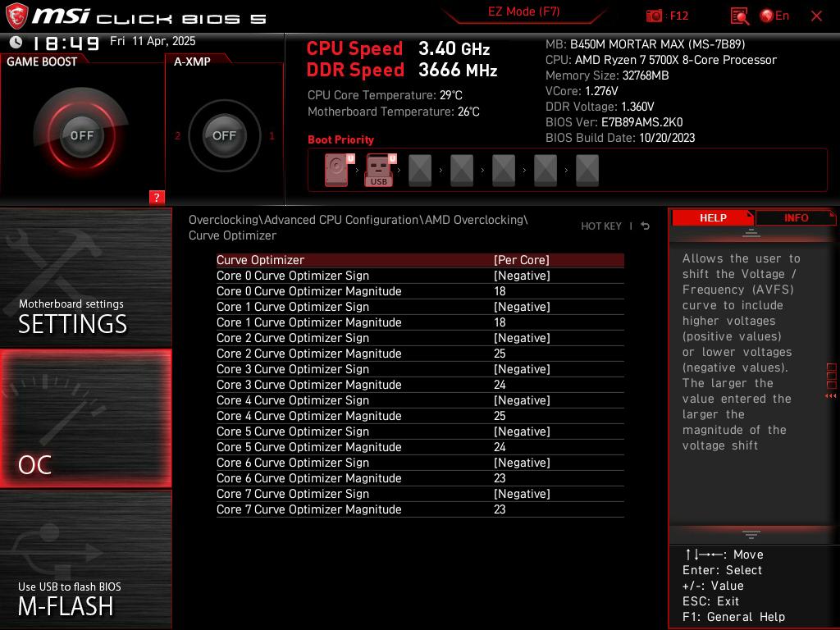
Task: Open the M-FLASH BIOS flashing section
Action: (x=85, y=559)
